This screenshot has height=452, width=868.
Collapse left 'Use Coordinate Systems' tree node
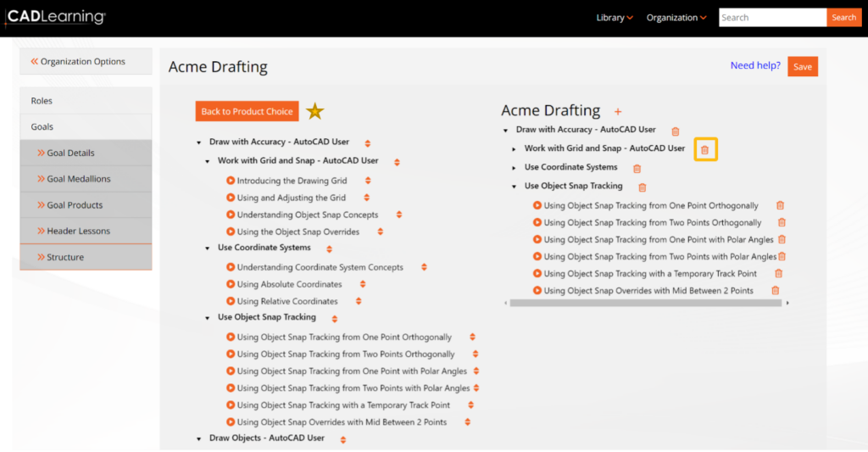point(208,248)
